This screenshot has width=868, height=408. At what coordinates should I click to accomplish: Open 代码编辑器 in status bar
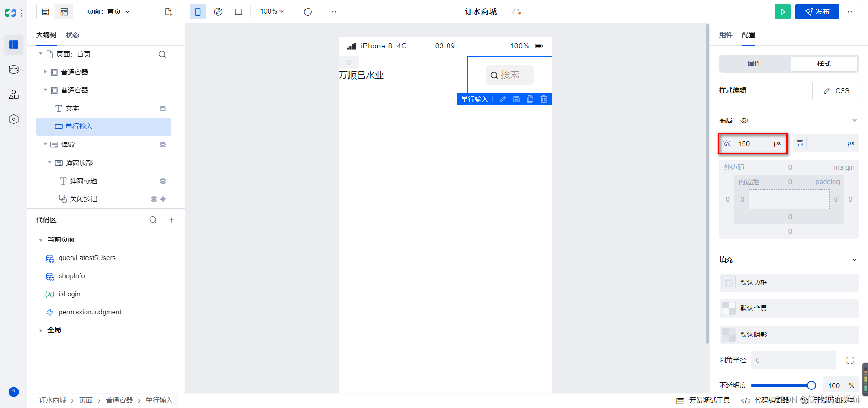click(765, 400)
